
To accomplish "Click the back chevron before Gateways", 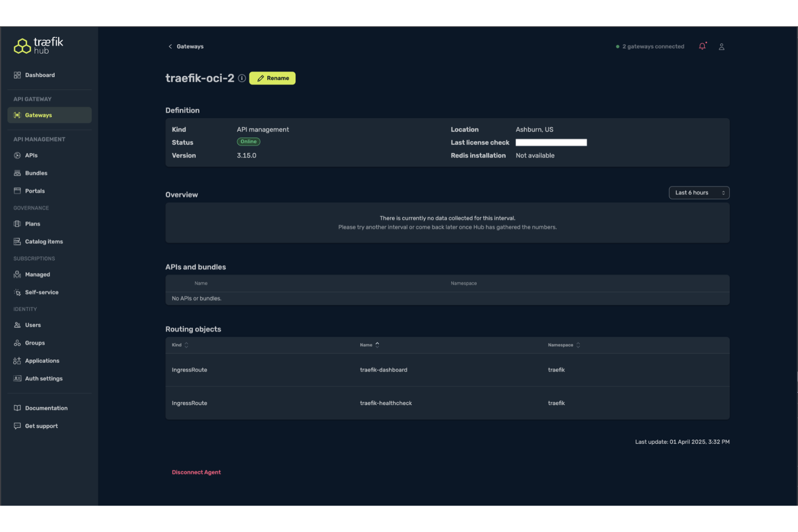I will tap(170, 46).
